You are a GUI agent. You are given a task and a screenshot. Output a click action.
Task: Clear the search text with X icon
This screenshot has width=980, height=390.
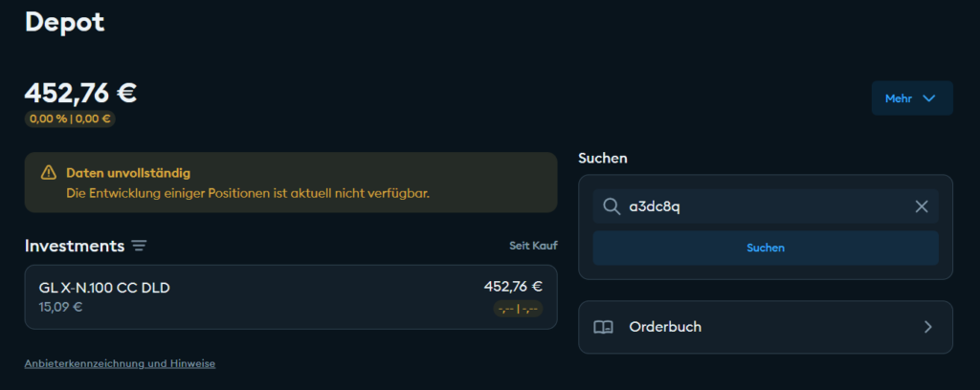coord(922,206)
